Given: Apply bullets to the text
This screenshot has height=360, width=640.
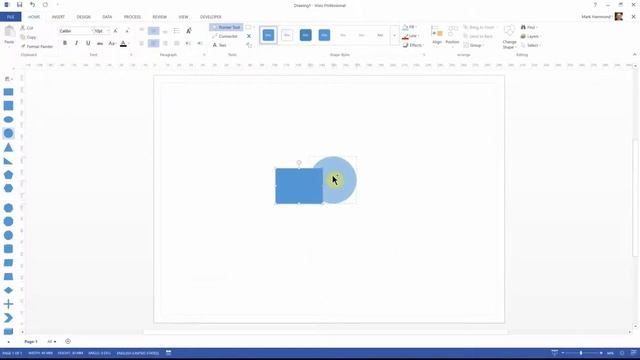Looking at the screenshot, I should pyautogui.click(x=176, y=31).
